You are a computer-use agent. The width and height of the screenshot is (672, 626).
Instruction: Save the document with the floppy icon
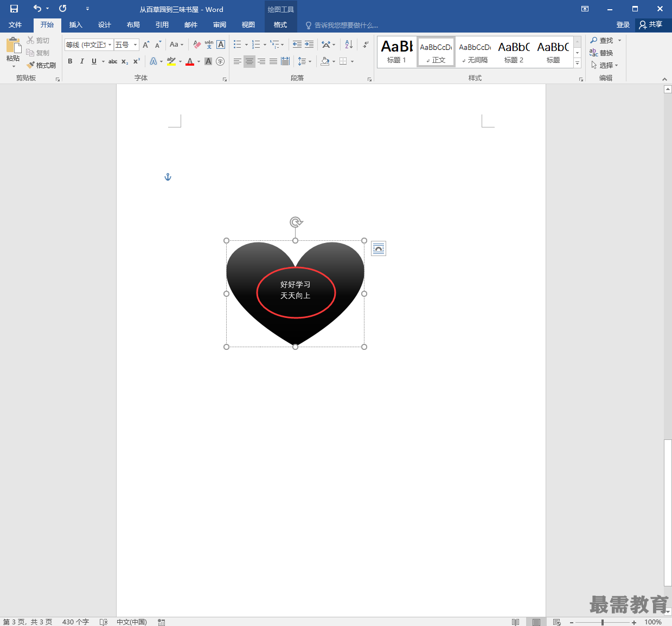point(14,9)
